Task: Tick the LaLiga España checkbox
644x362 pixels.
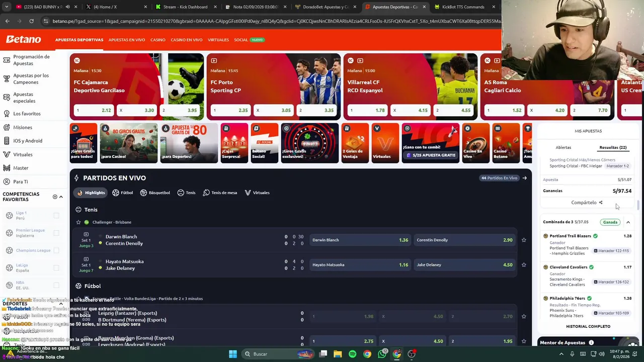Action: pos(56,267)
